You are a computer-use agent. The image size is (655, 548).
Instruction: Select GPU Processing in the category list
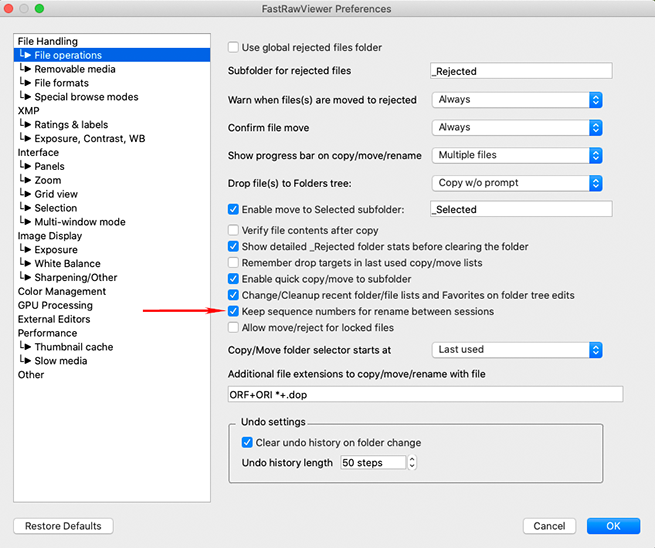click(x=55, y=305)
